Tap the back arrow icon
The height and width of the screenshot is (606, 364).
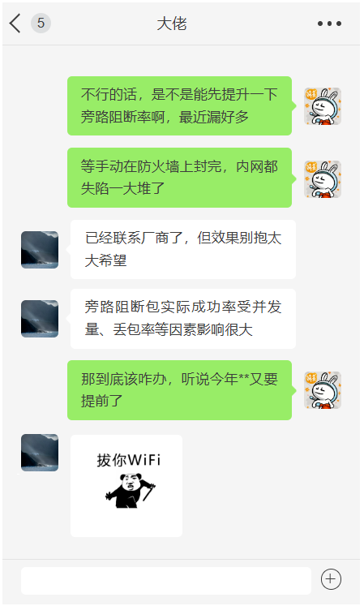[x=15, y=24]
